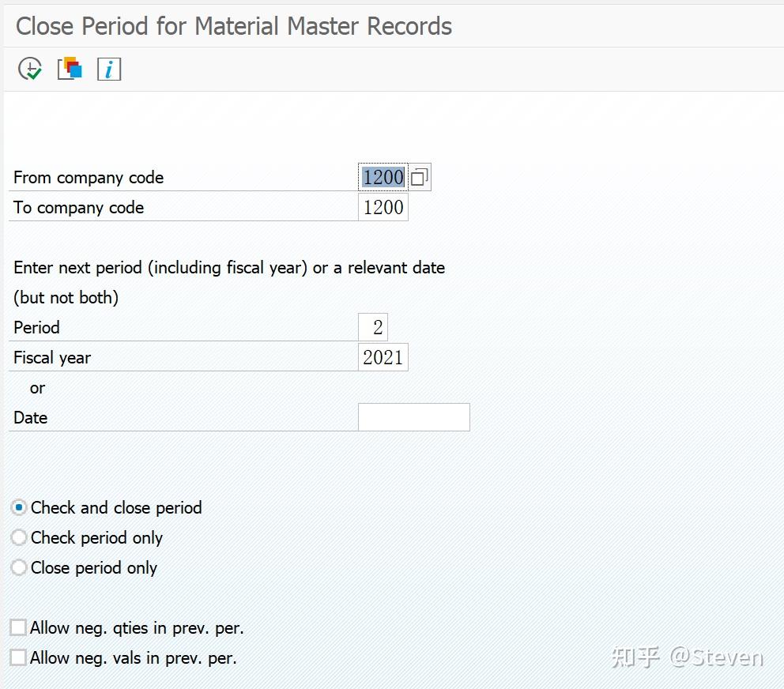
Task: Select Close period only radio button
Action: 20,568
